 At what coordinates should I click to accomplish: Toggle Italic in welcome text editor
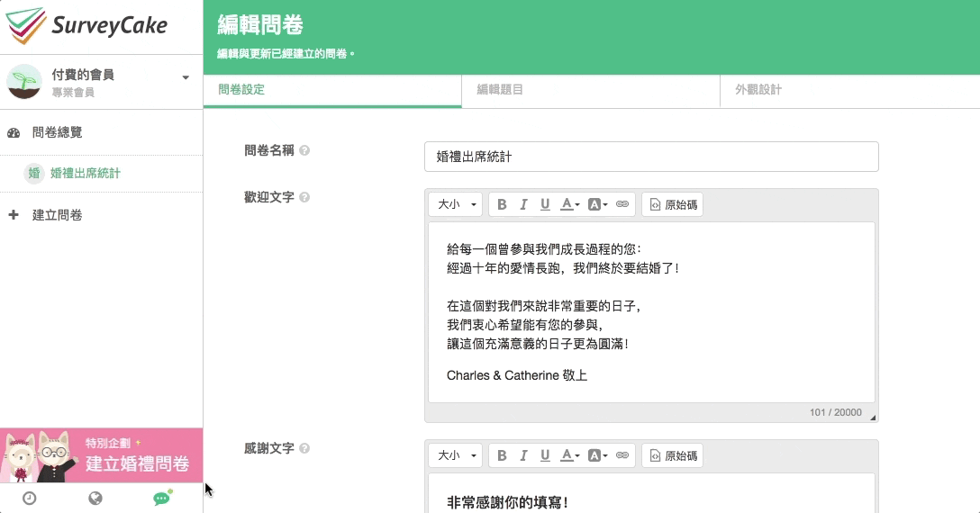pyautogui.click(x=523, y=204)
